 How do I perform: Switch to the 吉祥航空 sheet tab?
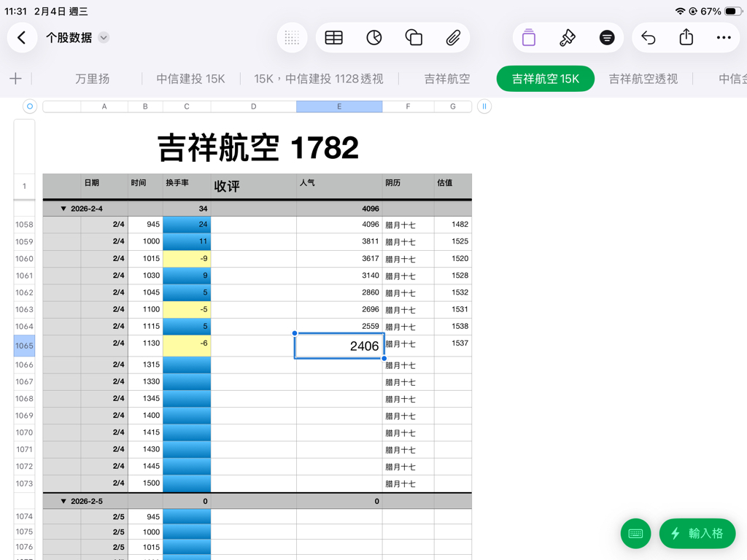click(447, 79)
